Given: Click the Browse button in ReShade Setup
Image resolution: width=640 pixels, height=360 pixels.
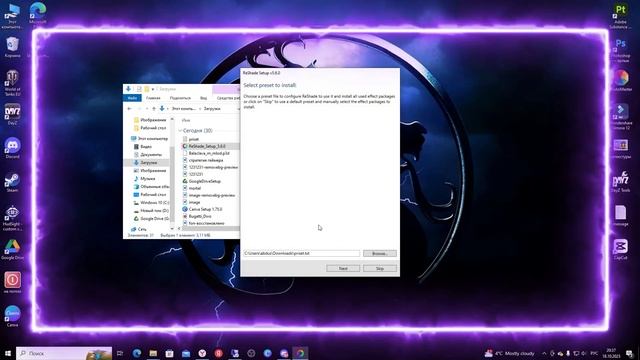Looking at the screenshot, I should (x=380, y=253).
